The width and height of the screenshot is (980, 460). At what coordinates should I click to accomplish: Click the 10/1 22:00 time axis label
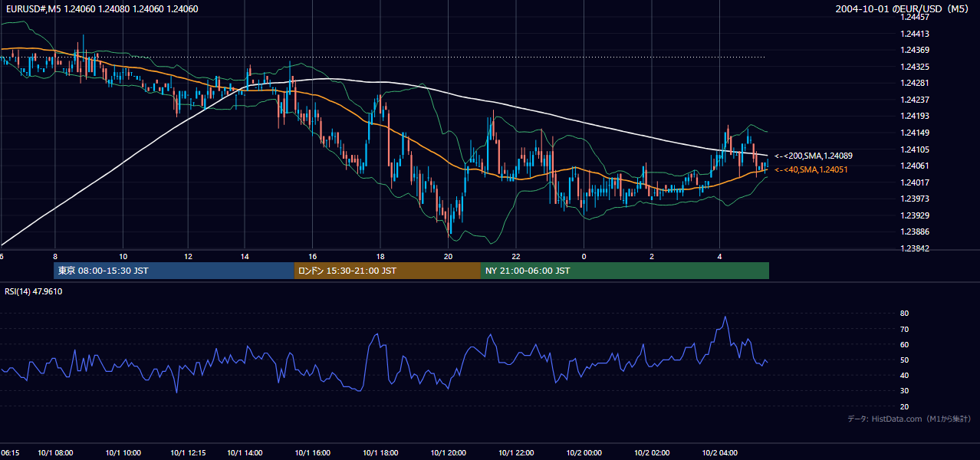point(516,453)
